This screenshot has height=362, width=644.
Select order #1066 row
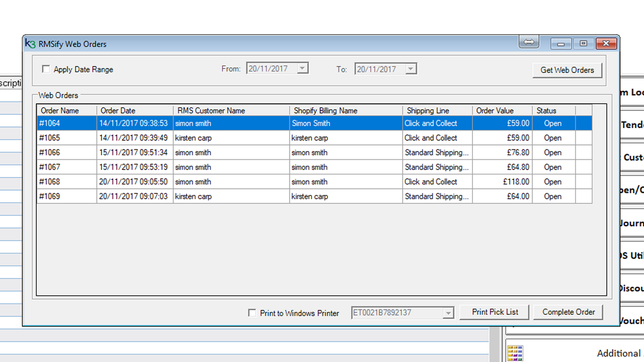tap(314, 152)
